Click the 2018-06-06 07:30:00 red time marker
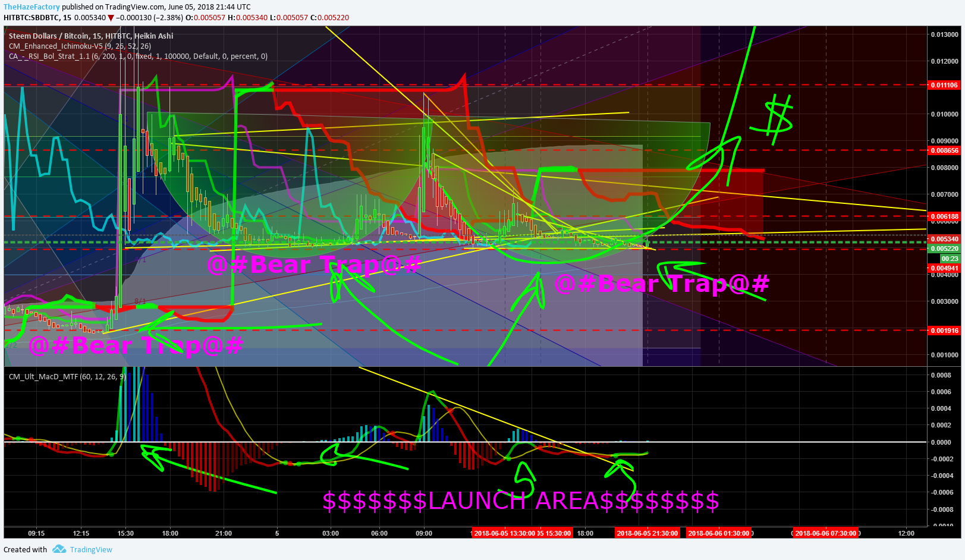The image size is (965, 560). pyautogui.click(x=826, y=533)
